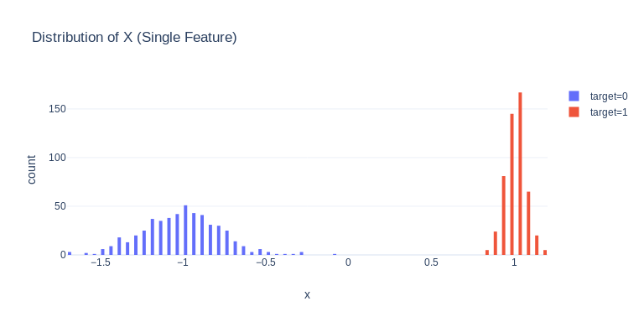Screen dimensions: 644x322
Task: Click the tallest red histogram bar
Action: pos(520,174)
